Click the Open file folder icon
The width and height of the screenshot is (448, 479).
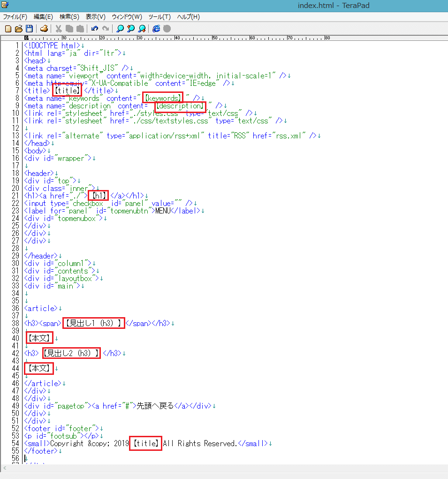click(19, 29)
